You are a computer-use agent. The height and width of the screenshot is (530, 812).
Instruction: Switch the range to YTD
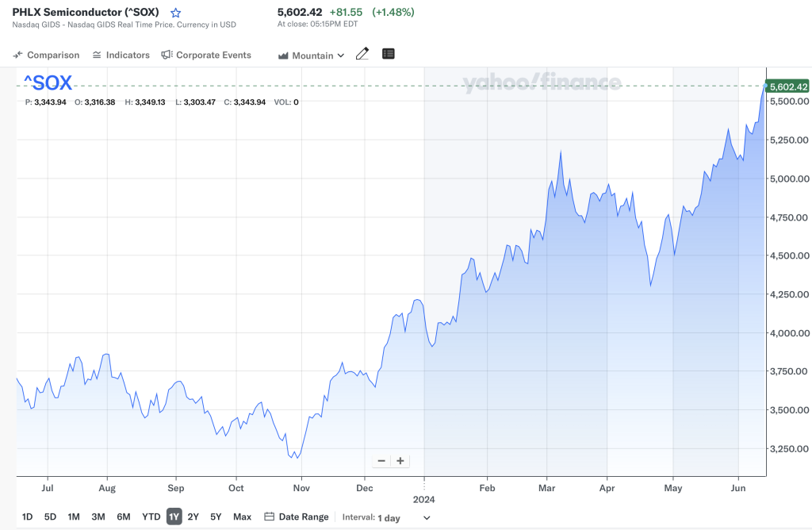151,517
